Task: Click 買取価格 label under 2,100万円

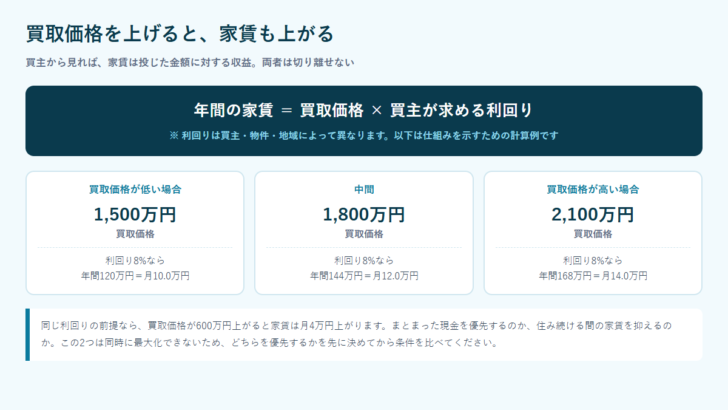Action: [x=593, y=234]
